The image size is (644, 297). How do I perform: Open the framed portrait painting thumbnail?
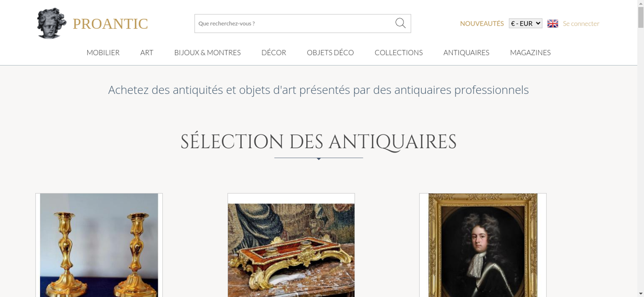(483, 245)
